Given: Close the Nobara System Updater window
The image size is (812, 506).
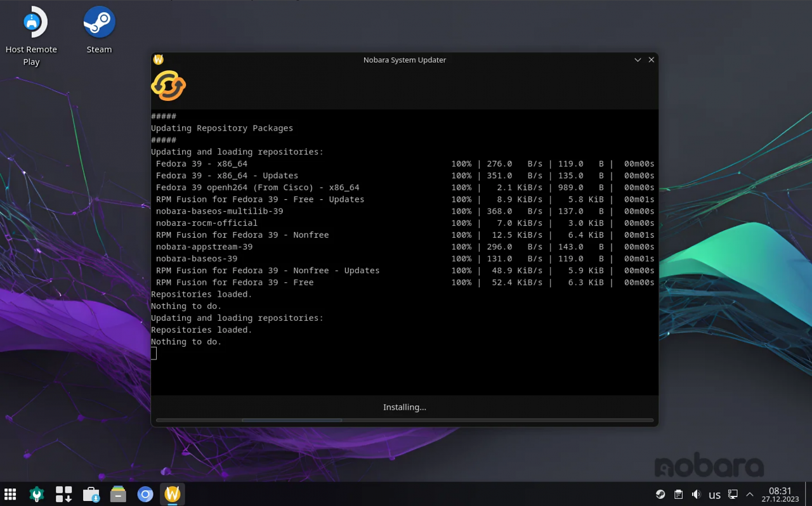Looking at the screenshot, I should 652,60.
